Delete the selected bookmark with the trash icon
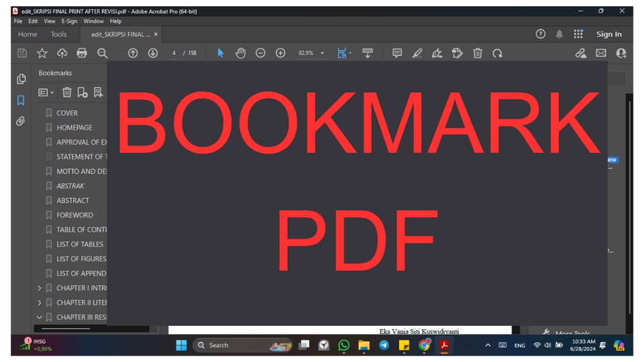Image resolution: width=644 pixels, height=362 pixels. click(x=67, y=93)
